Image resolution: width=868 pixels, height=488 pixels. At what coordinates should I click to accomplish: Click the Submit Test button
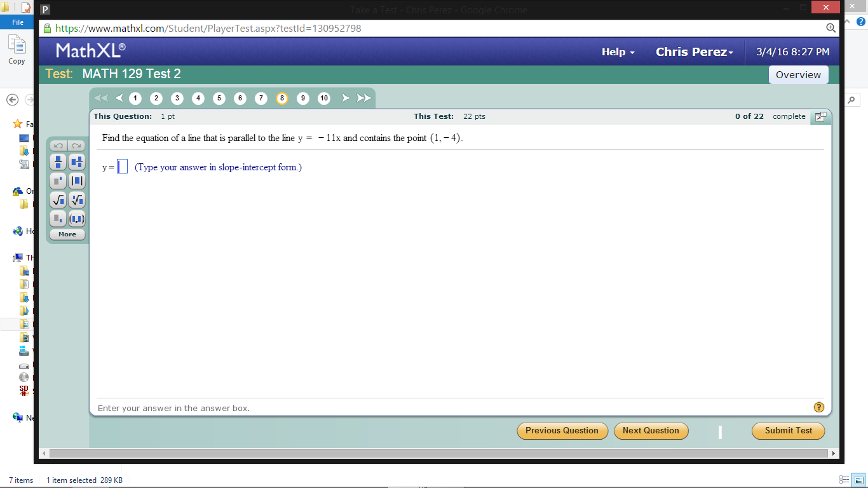tap(788, 431)
